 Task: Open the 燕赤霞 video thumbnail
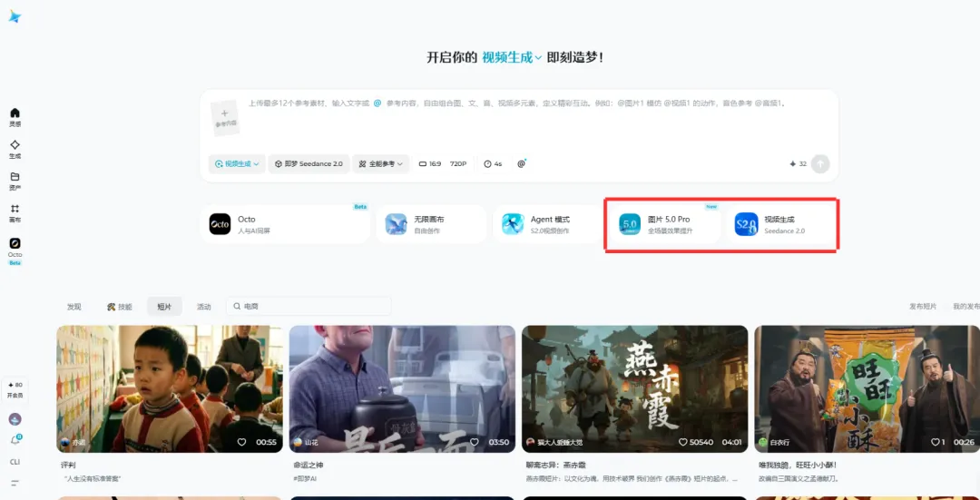[634, 388]
